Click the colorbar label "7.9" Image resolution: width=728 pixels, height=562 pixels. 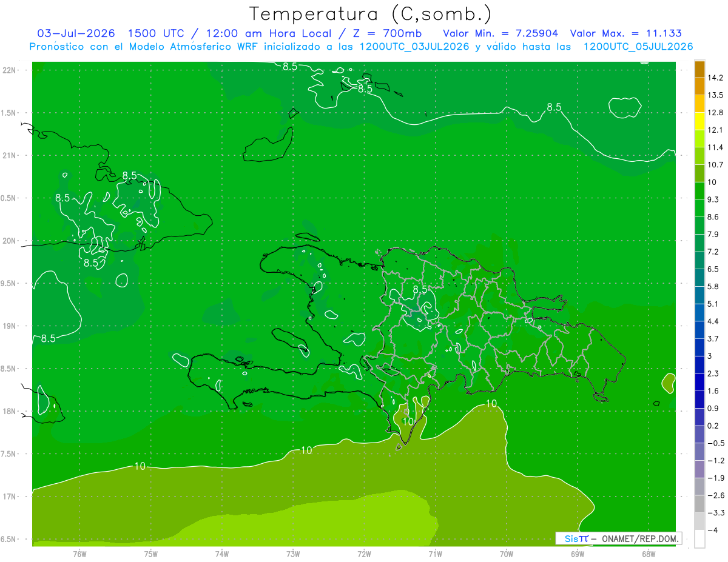pyautogui.click(x=713, y=235)
